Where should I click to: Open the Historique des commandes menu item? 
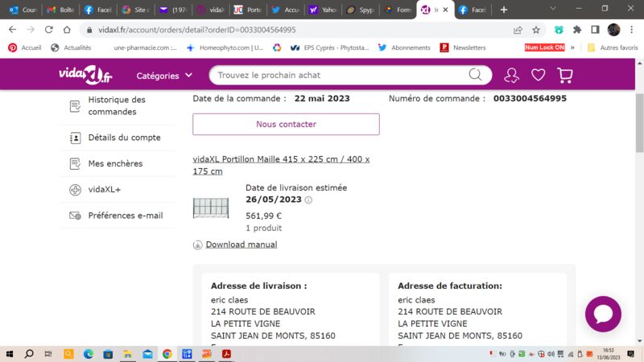[117, 106]
